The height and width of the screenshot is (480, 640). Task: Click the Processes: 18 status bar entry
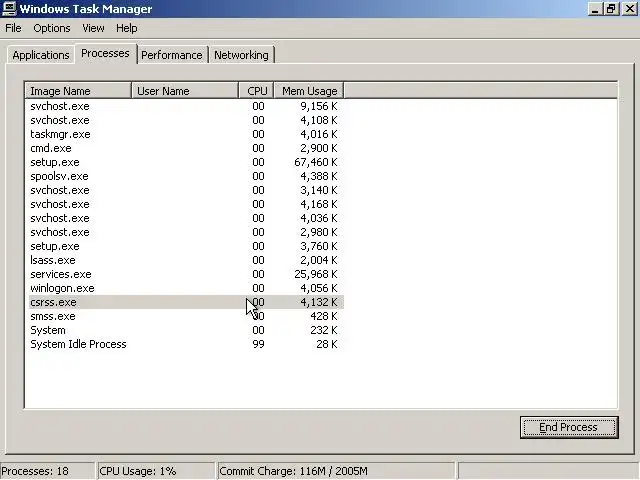tap(47, 471)
